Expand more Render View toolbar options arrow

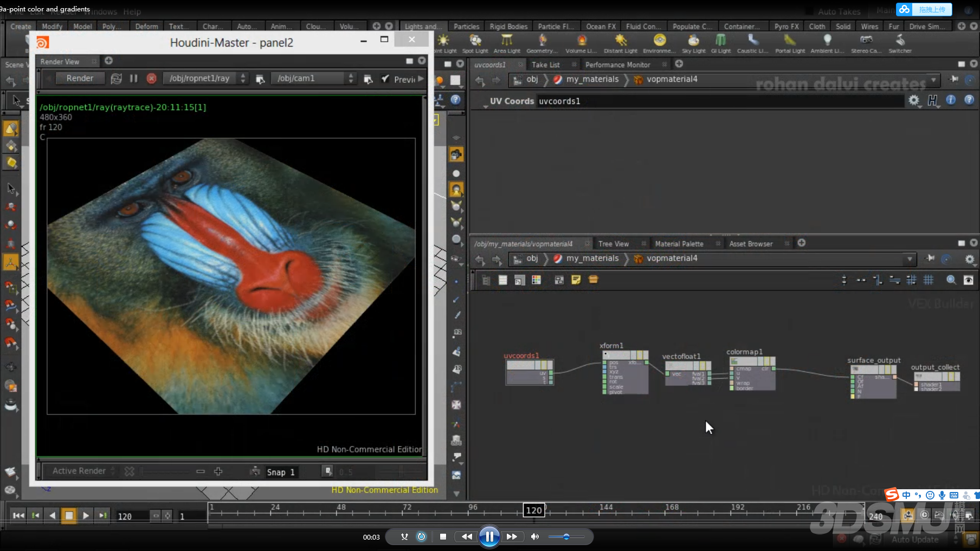pyautogui.click(x=421, y=79)
